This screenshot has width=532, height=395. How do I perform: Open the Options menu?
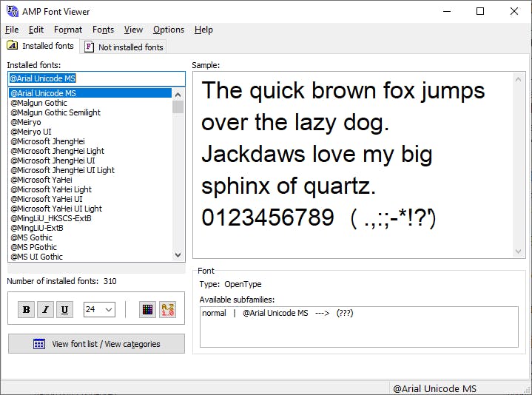point(169,30)
